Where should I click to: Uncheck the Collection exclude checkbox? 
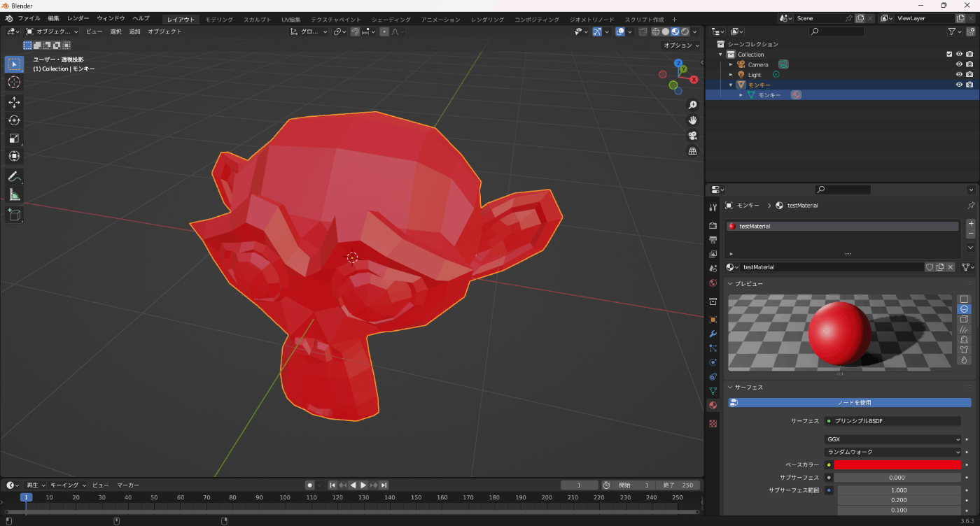(x=949, y=55)
